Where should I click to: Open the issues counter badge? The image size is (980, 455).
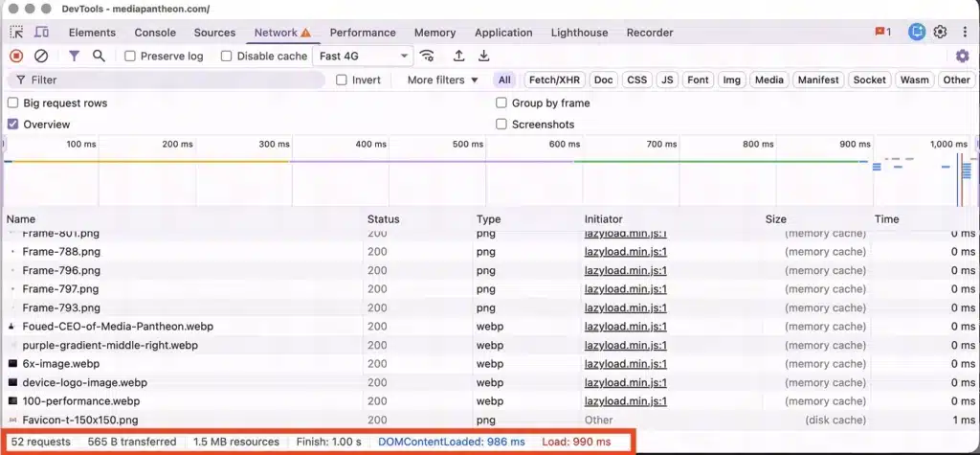coord(883,32)
